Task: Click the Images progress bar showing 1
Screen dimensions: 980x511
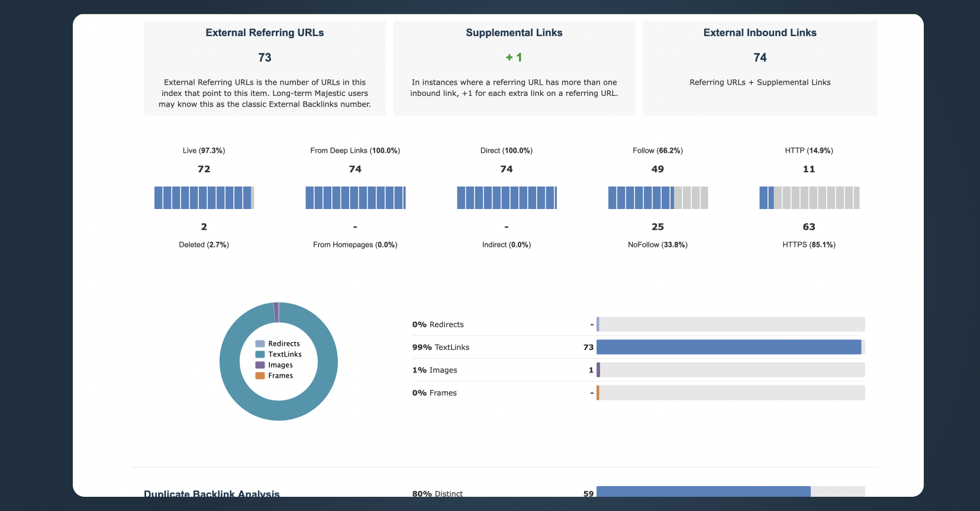Action: (731, 370)
